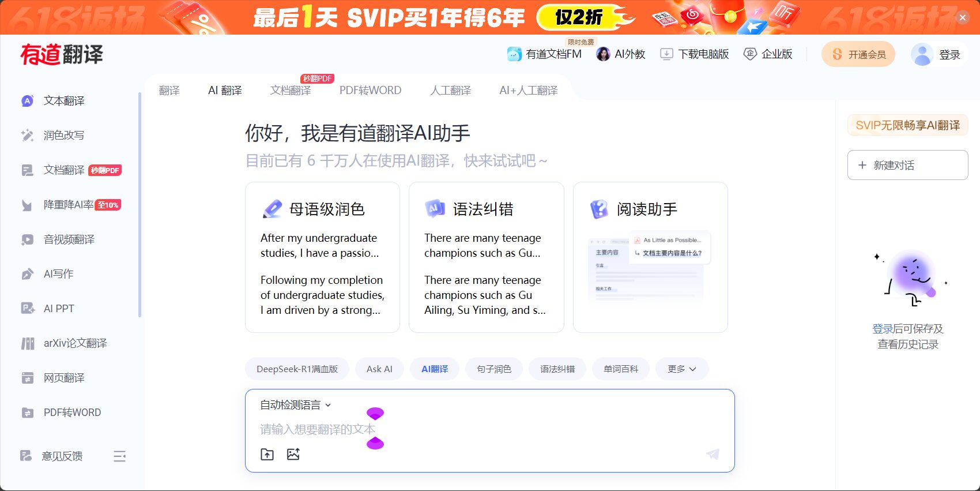Click the SVIP无限畅享AI翻译 button
Screen dimensions: 980x491
click(907, 125)
